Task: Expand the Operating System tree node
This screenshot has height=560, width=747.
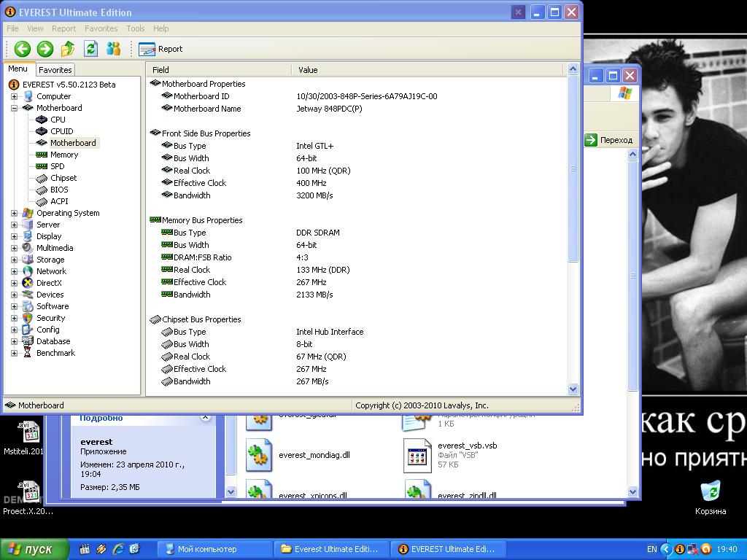Action: click(x=14, y=213)
